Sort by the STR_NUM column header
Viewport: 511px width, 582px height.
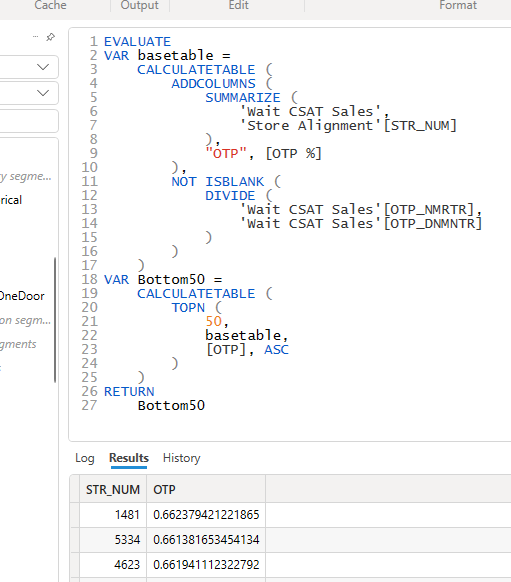coord(113,490)
